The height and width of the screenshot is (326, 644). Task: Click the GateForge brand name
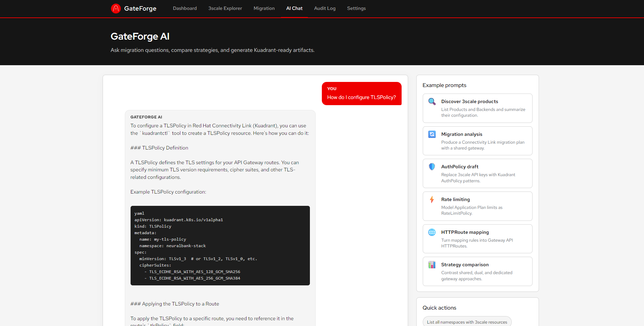click(140, 9)
